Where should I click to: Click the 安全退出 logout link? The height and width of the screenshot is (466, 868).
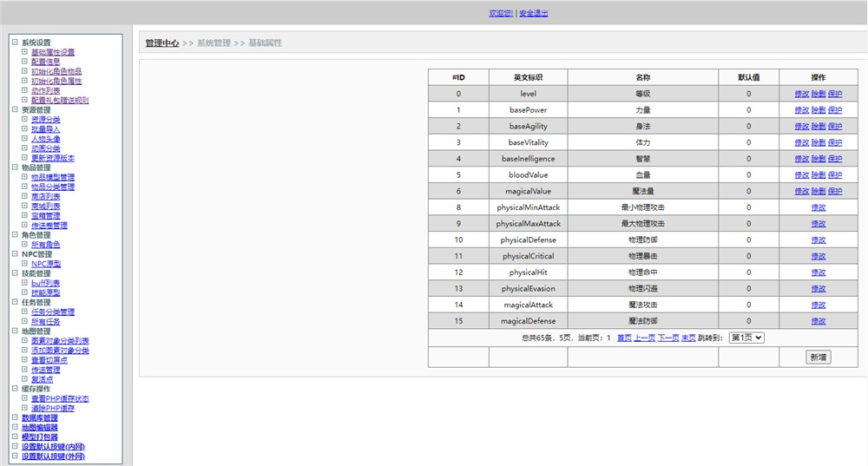click(x=533, y=13)
